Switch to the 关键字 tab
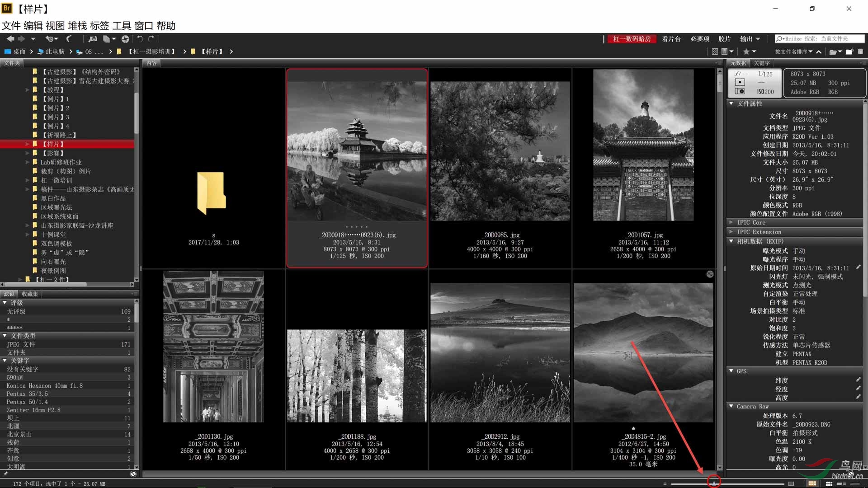Screen dimensions: 868x488 click(x=761, y=63)
